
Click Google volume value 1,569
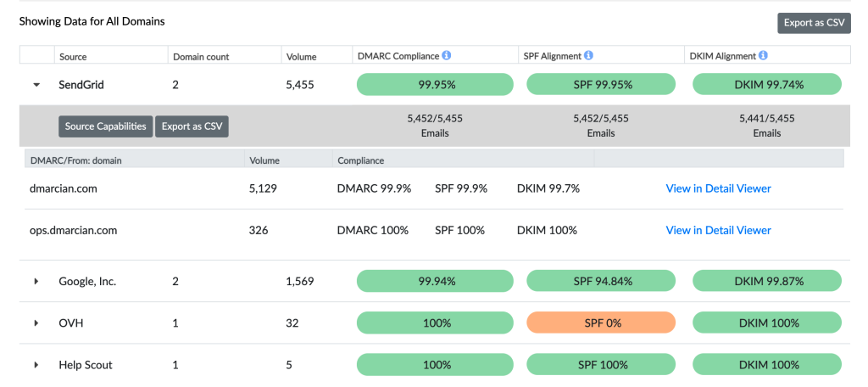click(300, 281)
